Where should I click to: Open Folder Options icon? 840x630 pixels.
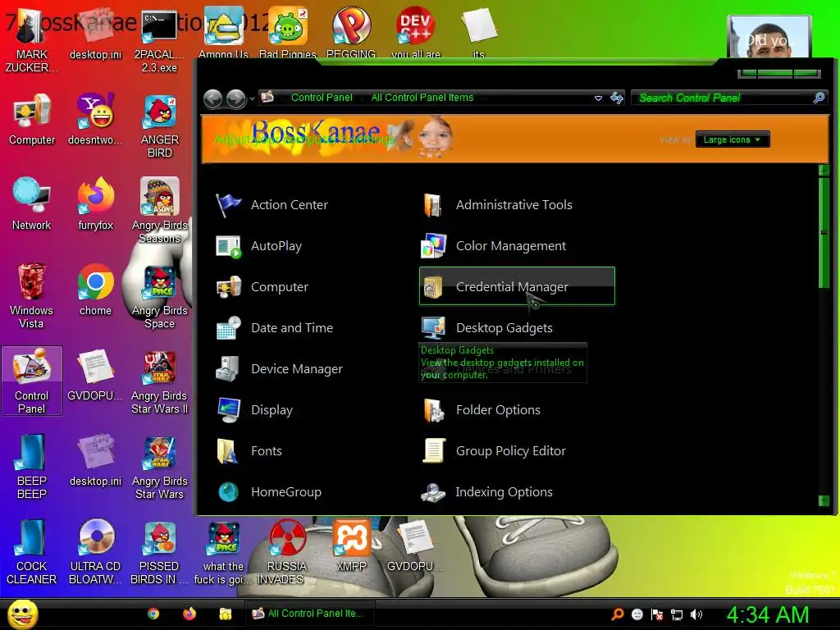click(433, 410)
